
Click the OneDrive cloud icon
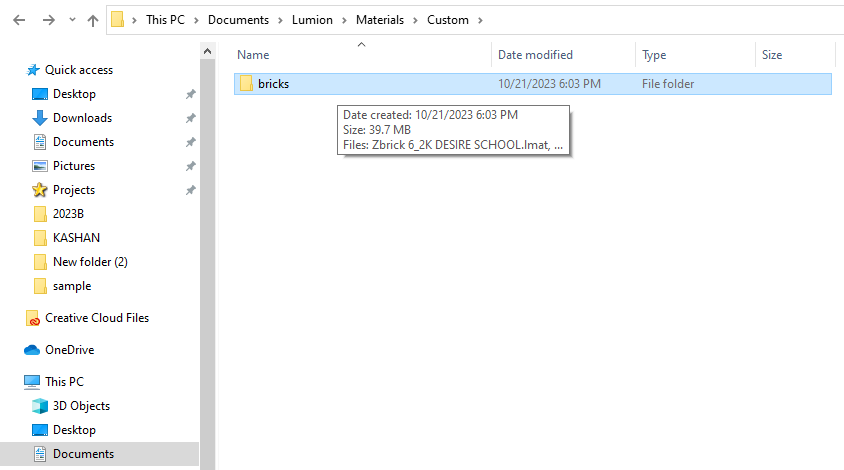(32, 350)
